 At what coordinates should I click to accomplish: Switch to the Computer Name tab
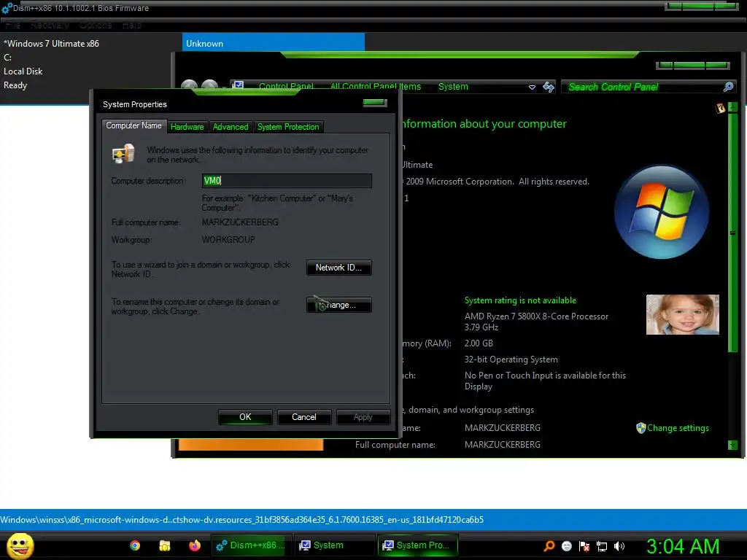[134, 125]
